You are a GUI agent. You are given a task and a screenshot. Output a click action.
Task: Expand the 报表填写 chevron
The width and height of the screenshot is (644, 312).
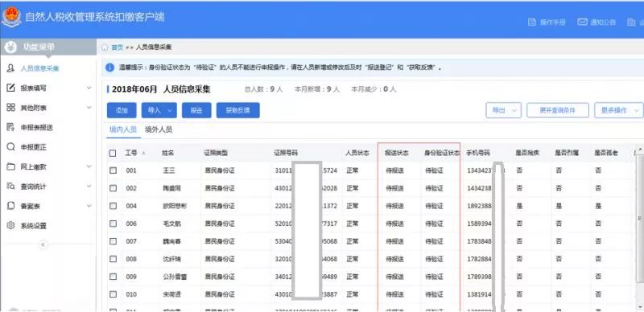point(89,88)
